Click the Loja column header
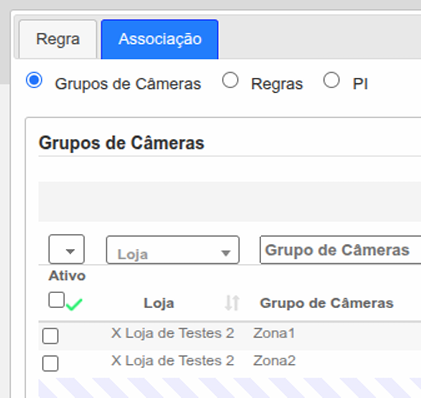The height and width of the screenshot is (398, 423). pos(159,303)
